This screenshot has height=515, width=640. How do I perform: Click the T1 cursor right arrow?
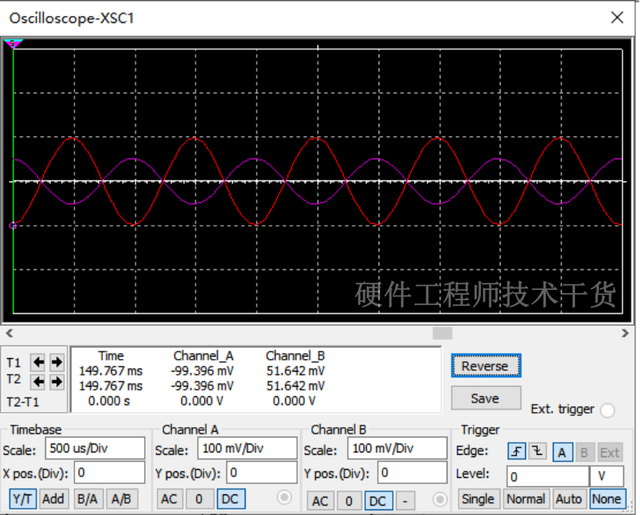56,362
